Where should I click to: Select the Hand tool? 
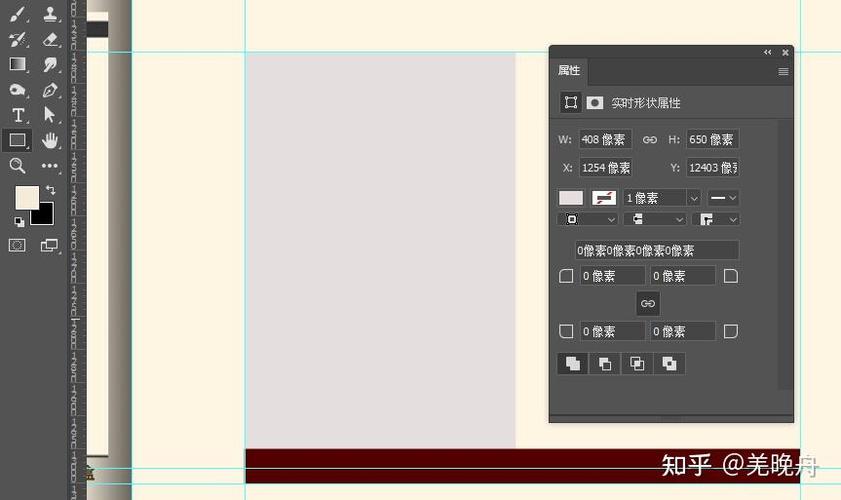pyautogui.click(x=50, y=141)
